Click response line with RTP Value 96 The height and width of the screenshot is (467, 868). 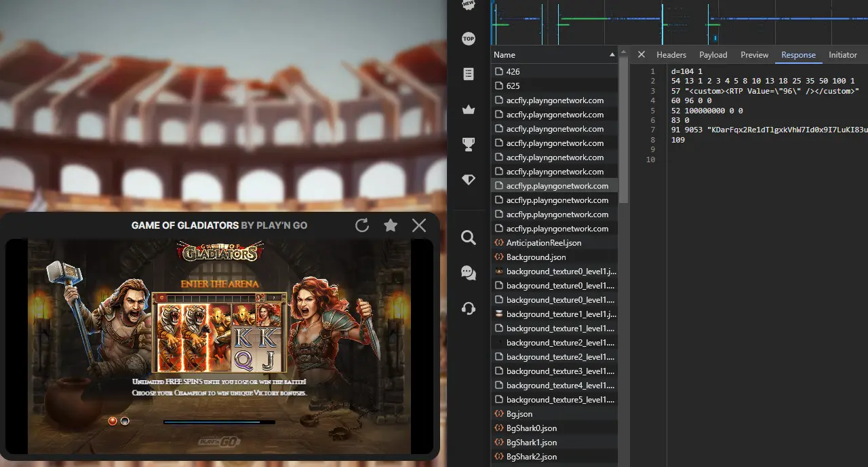(765, 91)
